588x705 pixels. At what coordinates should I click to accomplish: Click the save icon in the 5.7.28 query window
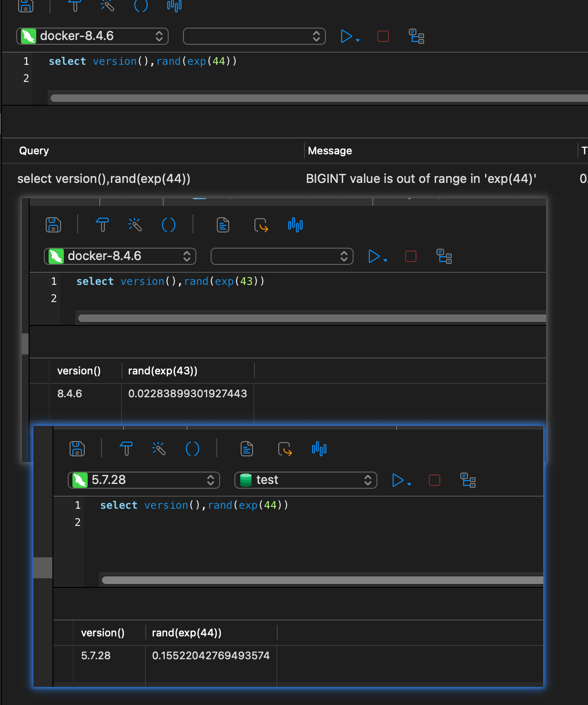(x=77, y=449)
